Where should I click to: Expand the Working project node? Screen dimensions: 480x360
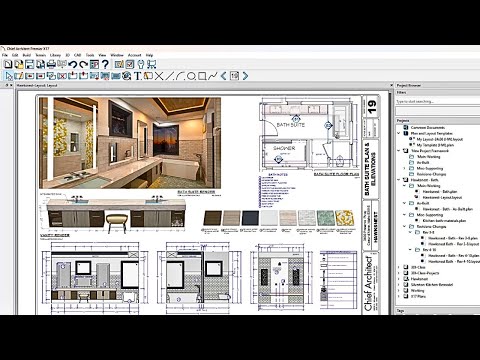(399, 290)
